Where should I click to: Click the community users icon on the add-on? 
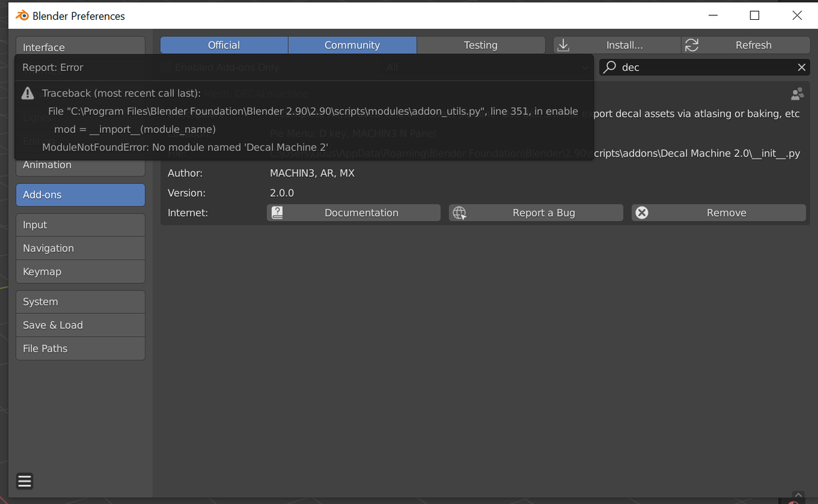(x=797, y=95)
